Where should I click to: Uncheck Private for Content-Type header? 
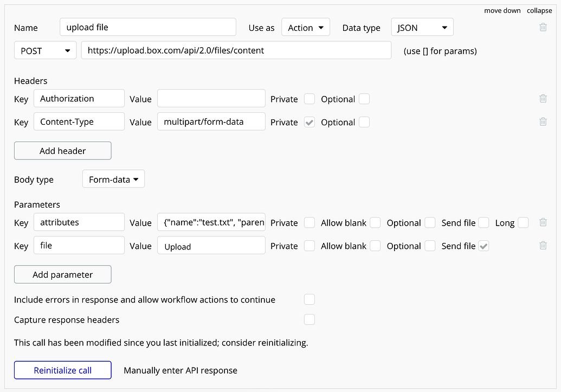pyautogui.click(x=309, y=122)
